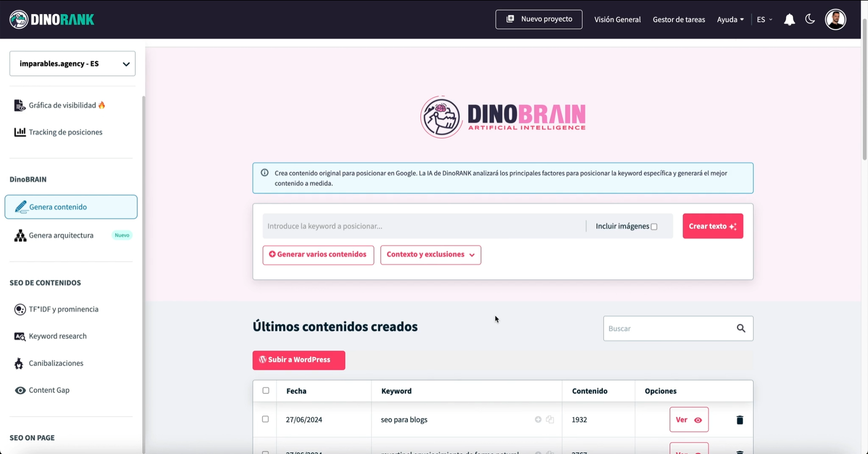Open the user profile avatar
Viewport: 868px width, 454px height.
pos(835,20)
